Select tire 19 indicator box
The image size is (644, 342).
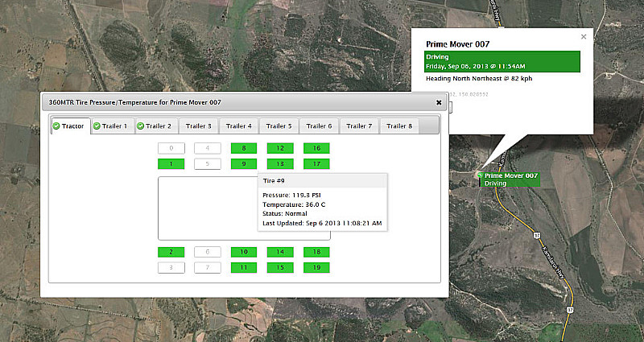(316, 267)
